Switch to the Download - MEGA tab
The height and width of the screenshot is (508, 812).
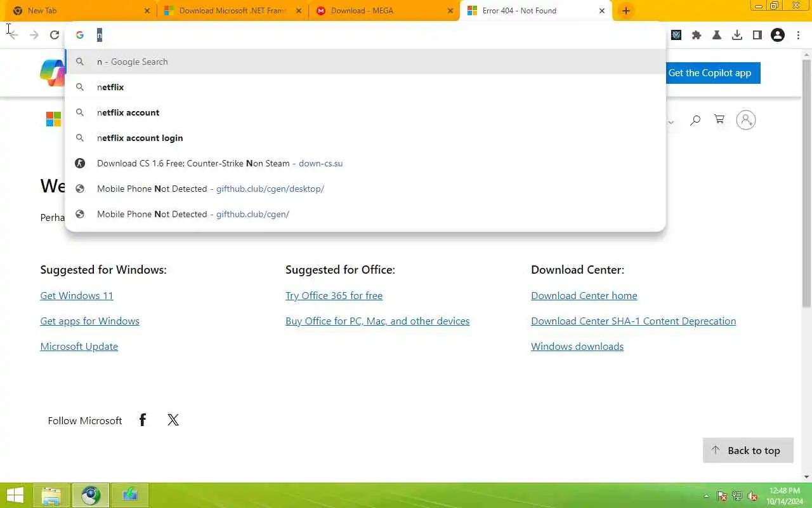pyautogui.click(x=384, y=11)
